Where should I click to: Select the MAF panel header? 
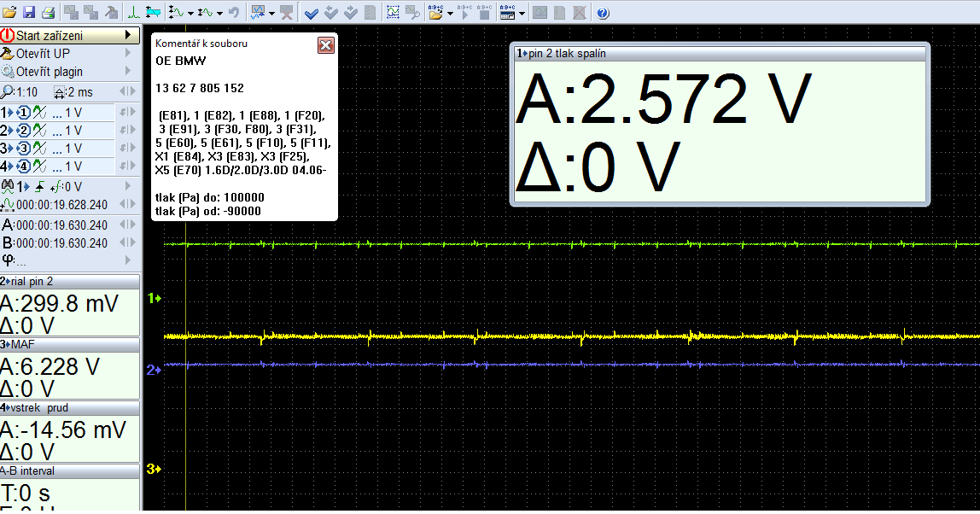(69, 345)
